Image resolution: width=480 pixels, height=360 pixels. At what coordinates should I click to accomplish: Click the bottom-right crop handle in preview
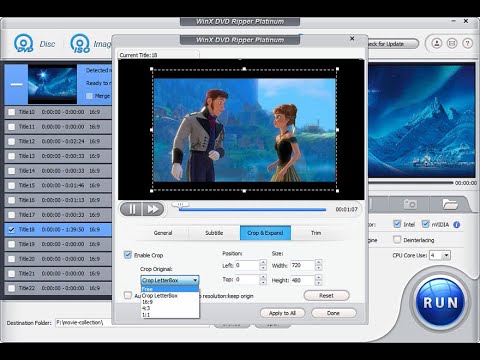coord(337,191)
